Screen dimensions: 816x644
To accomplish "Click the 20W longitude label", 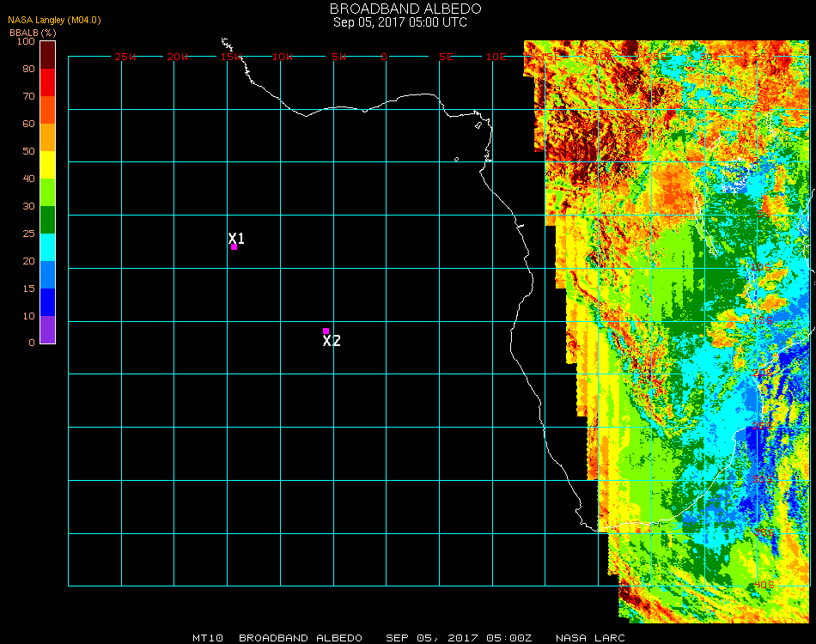I will (x=178, y=57).
